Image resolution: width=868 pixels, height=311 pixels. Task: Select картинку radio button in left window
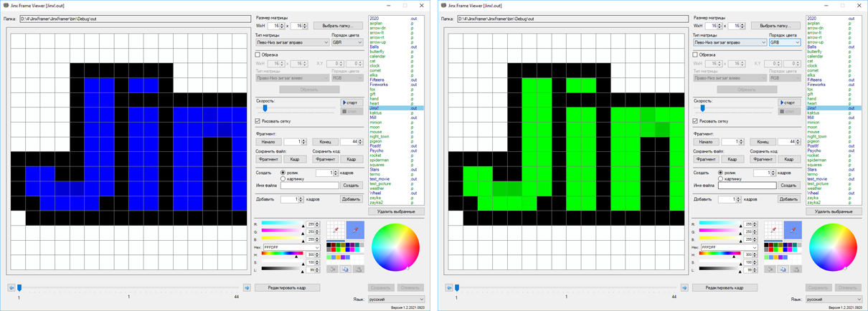click(x=283, y=178)
